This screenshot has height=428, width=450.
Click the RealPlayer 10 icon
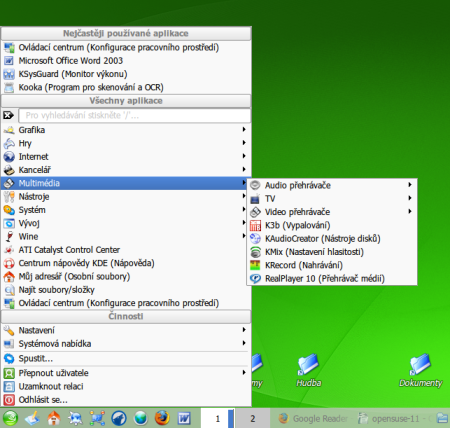(255, 279)
